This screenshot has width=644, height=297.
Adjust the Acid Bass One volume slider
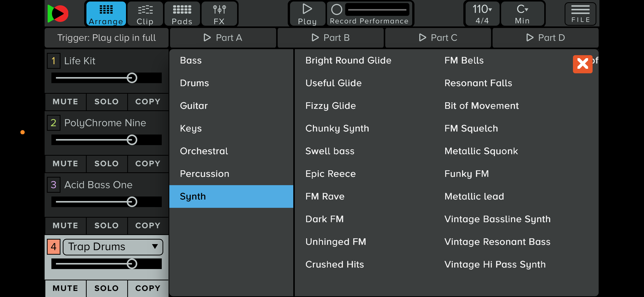tap(107, 202)
